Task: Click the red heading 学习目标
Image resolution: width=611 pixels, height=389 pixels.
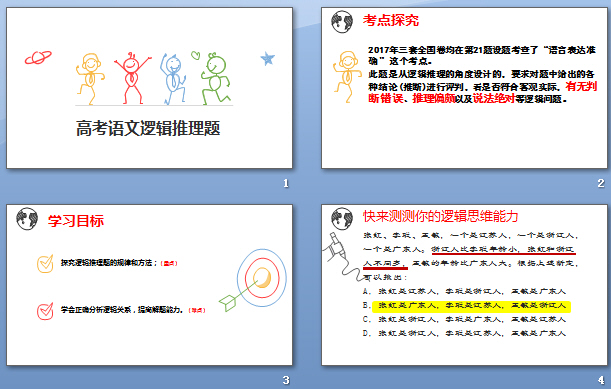Action: [76, 221]
